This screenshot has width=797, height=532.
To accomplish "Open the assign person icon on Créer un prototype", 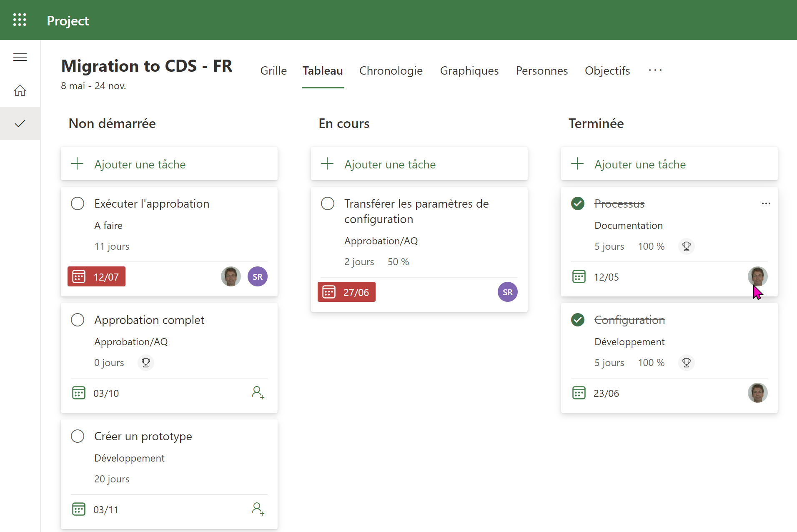I will pos(258,509).
